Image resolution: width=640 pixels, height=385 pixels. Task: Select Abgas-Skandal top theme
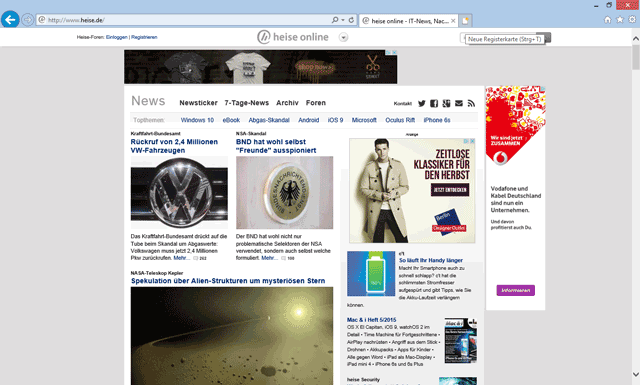point(269,120)
